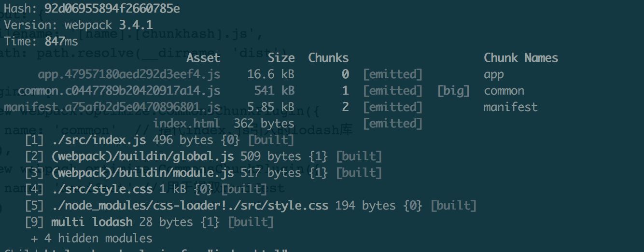Screen dimensions: 644x252
Task: Click the "Size" column header
Action: click(281, 58)
